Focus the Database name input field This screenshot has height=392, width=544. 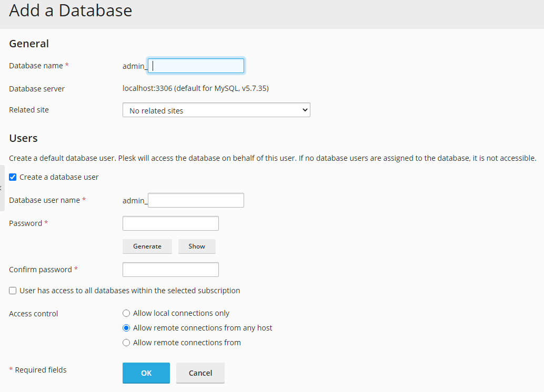(x=195, y=65)
